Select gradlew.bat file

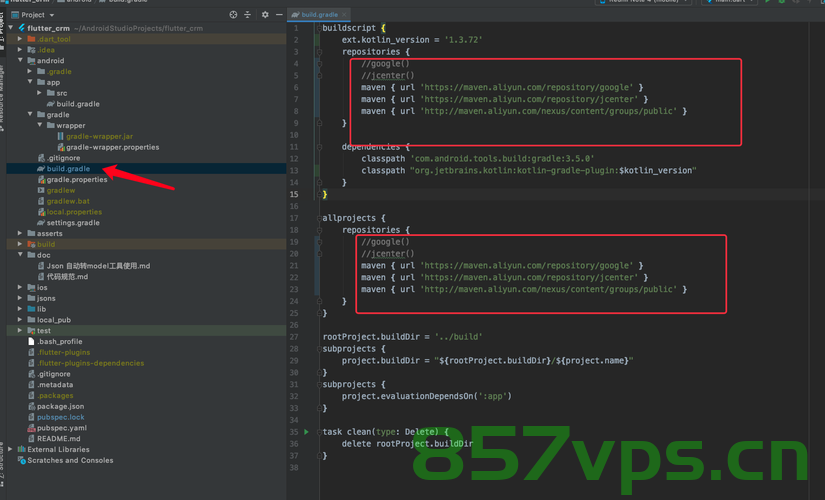[68, 201]
